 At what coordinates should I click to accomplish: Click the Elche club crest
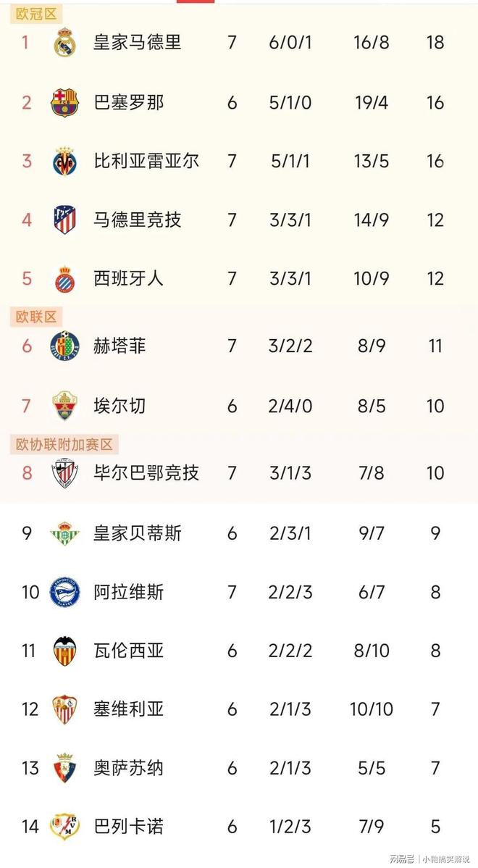pos(64,406)
